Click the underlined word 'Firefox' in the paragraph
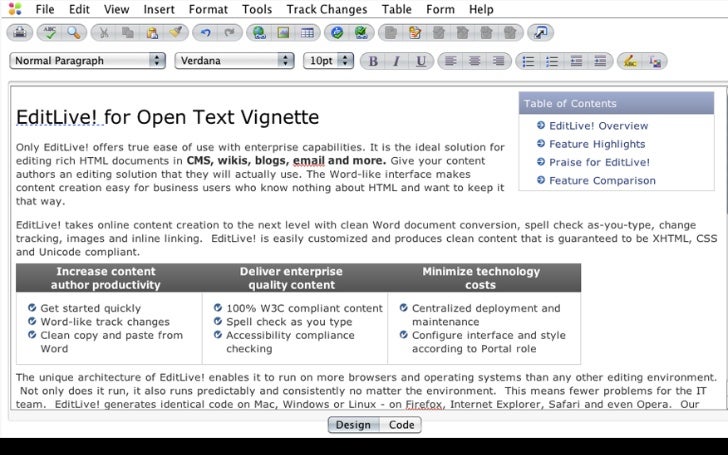Image resolution: width=728 pixels, height=455 pixels. click(423, 404)
